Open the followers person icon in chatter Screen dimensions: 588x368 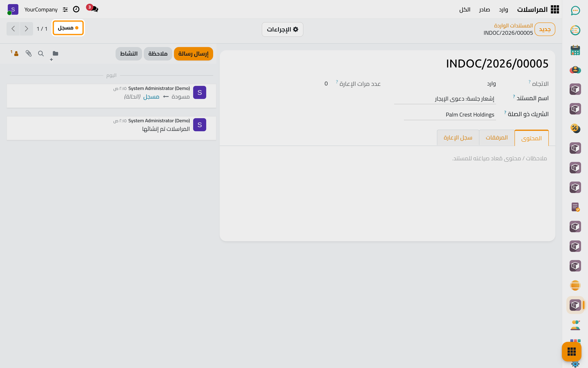tap(15, 53)
